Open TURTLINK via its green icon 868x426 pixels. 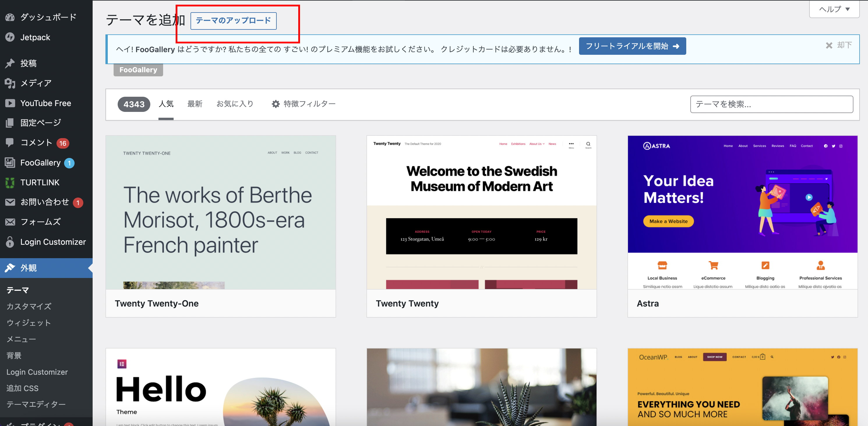pos(10,182)
